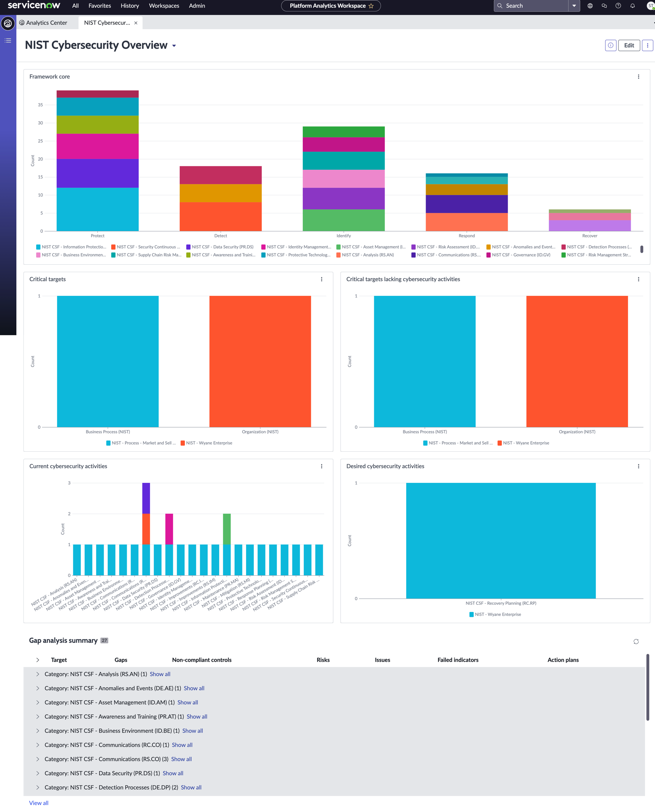Expand Category NIST CSF - Analysis (RS.AN)

click(38, 674)
